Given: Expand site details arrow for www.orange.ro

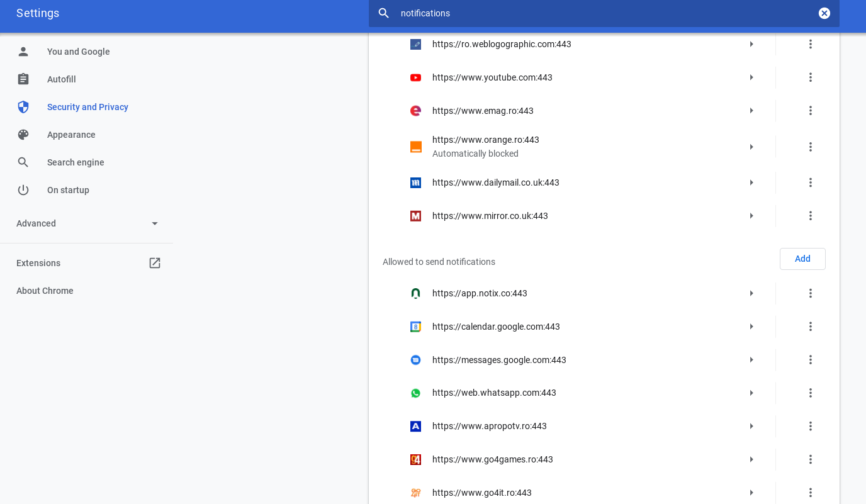Looking at the screenshot, I should (751, 147).
